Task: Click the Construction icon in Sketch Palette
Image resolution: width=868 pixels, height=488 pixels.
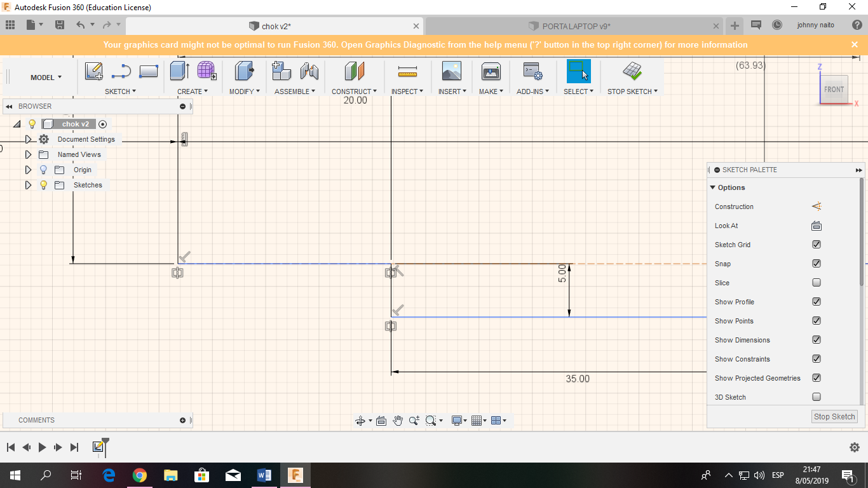Action: point(817,207)
